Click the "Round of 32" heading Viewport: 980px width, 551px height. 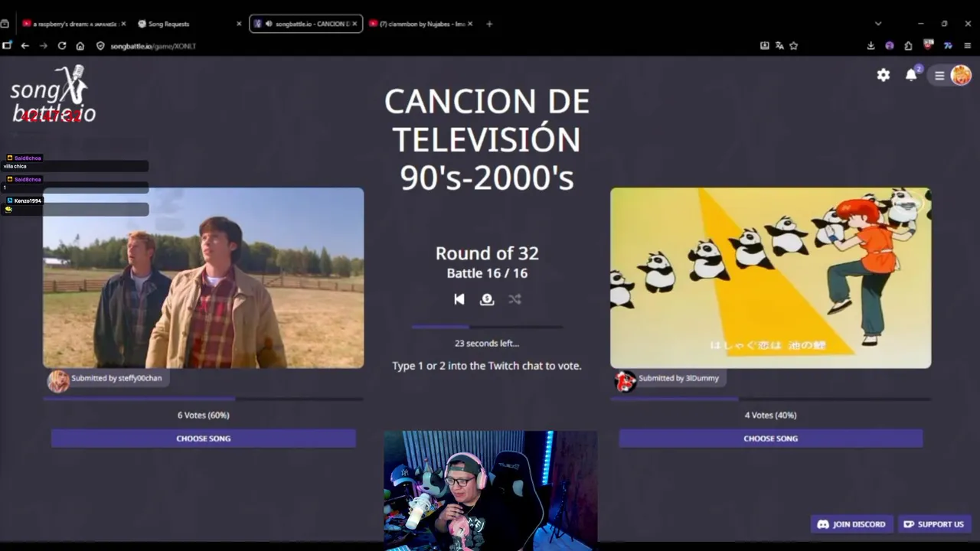pyautogui.click(x=487, y=253)
